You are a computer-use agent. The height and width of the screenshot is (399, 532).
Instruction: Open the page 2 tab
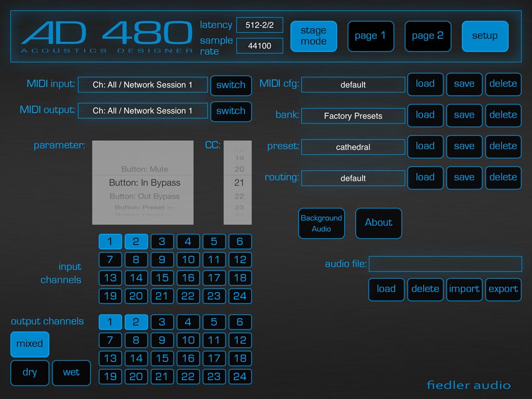(428, 36)
